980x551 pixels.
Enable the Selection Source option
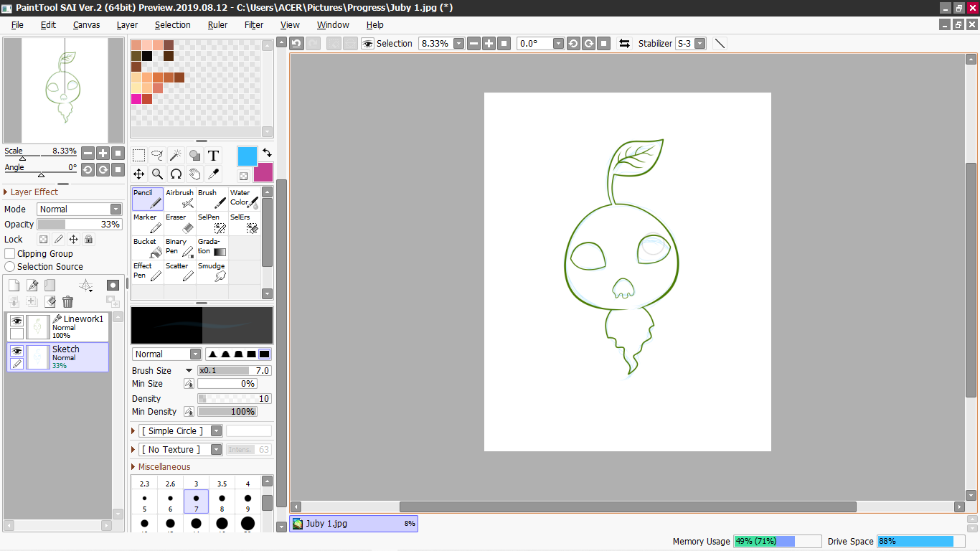pyautogui.click(x=10, y=266)
